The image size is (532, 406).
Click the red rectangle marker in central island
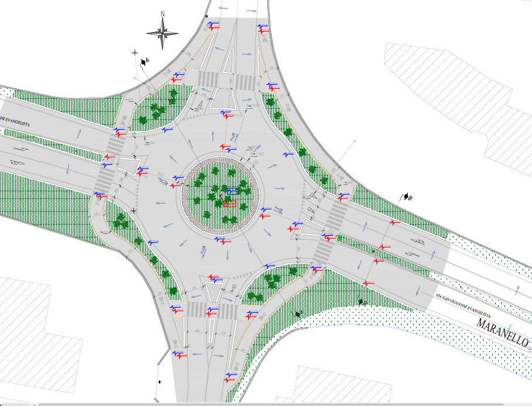229,202
